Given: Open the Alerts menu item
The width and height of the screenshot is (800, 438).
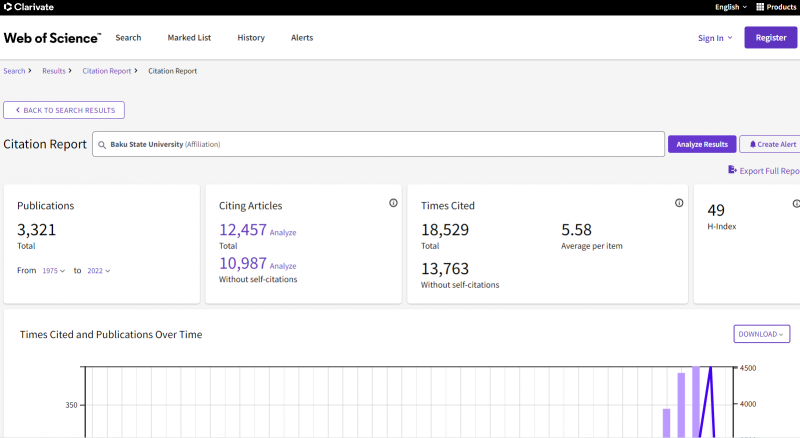Looking at the screenshot, I should (x=302, y=38).
